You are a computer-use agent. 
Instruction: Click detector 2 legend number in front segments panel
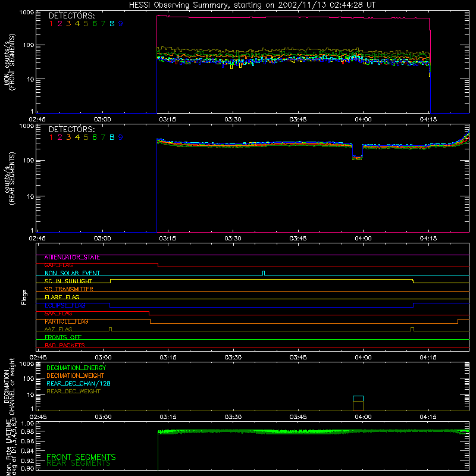click(x=60, y=23)
